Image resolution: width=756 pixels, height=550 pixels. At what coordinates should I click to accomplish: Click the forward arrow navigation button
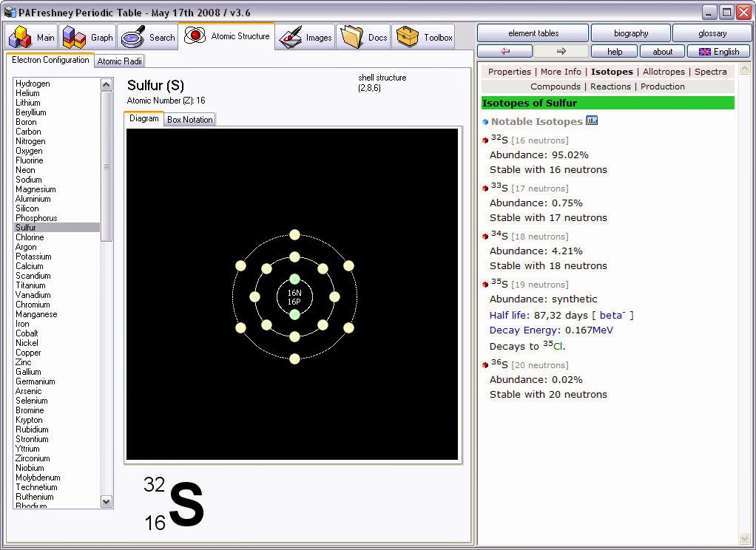pyautogui.click(x=561, y=51)
